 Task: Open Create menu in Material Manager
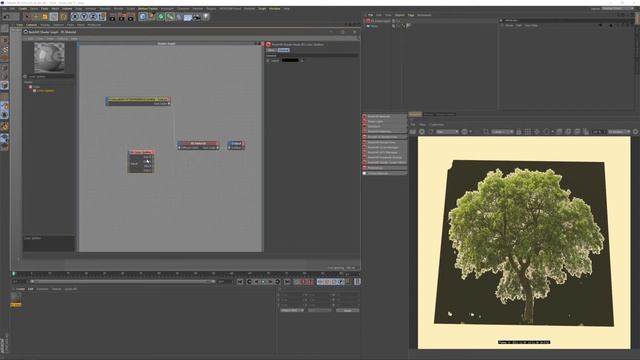tap(20, 289)
